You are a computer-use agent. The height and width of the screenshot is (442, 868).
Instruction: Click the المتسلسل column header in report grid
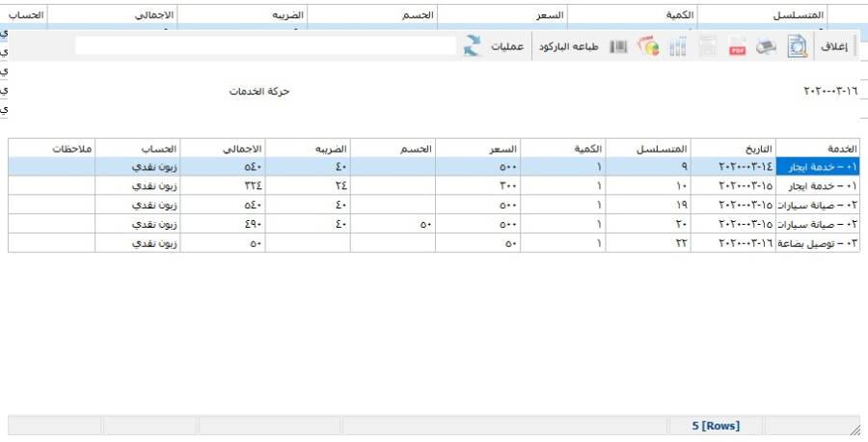[648, 149]
